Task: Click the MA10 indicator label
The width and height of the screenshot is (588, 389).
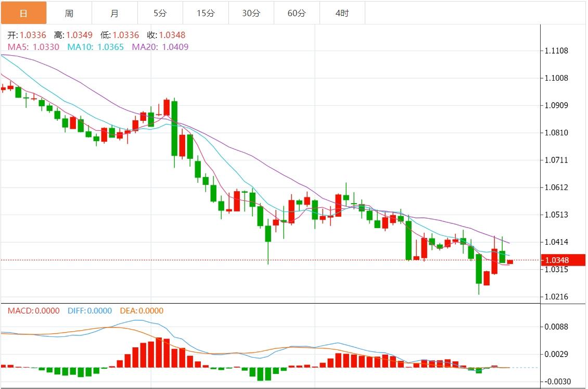Action: 96,47
